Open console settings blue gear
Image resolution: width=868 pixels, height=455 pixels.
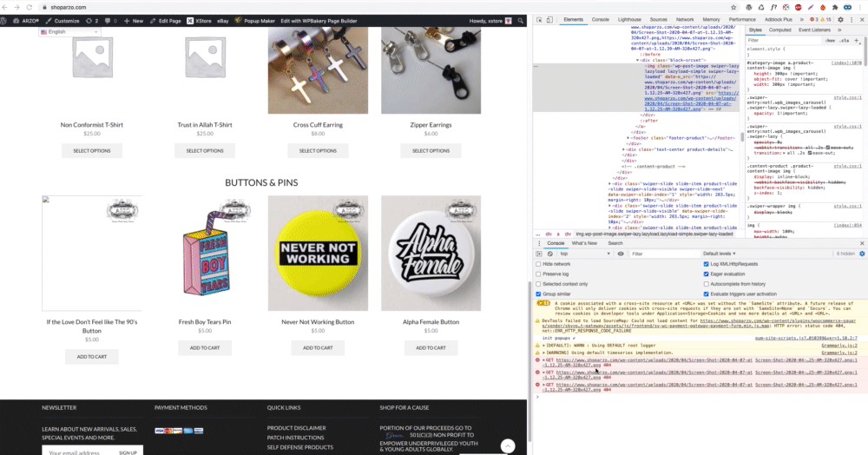point(862,254)
